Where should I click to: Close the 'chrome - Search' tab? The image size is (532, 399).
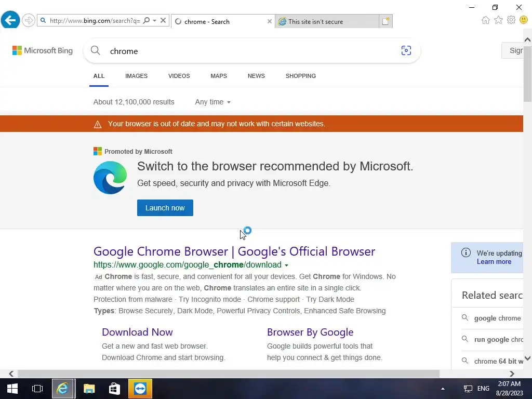(270, 21)
